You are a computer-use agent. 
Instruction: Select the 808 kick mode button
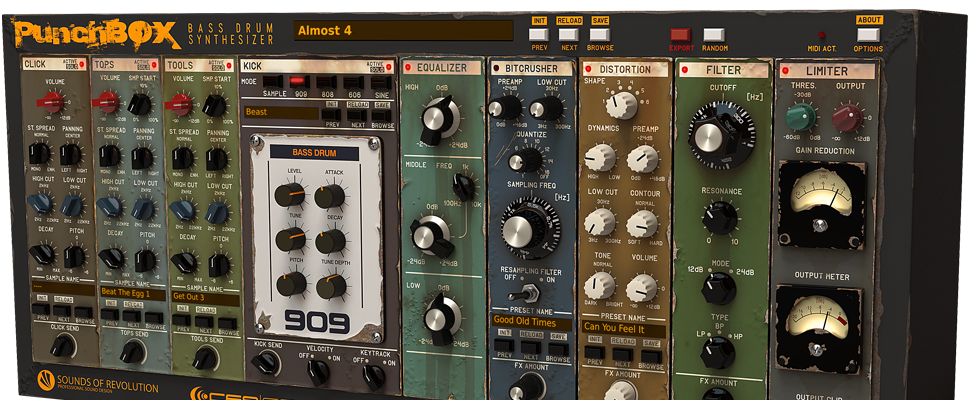(326, 82)
